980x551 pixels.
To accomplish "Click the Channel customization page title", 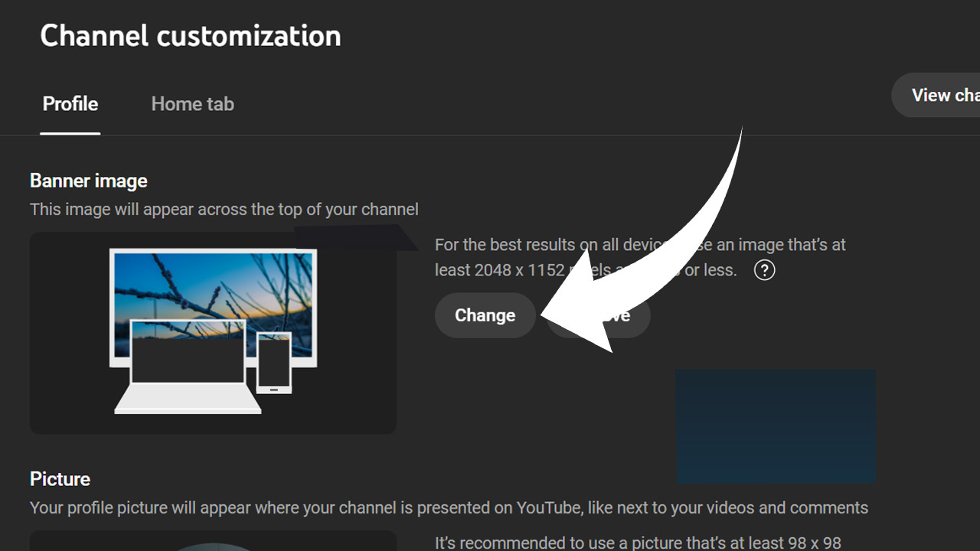I will [191, 35].
